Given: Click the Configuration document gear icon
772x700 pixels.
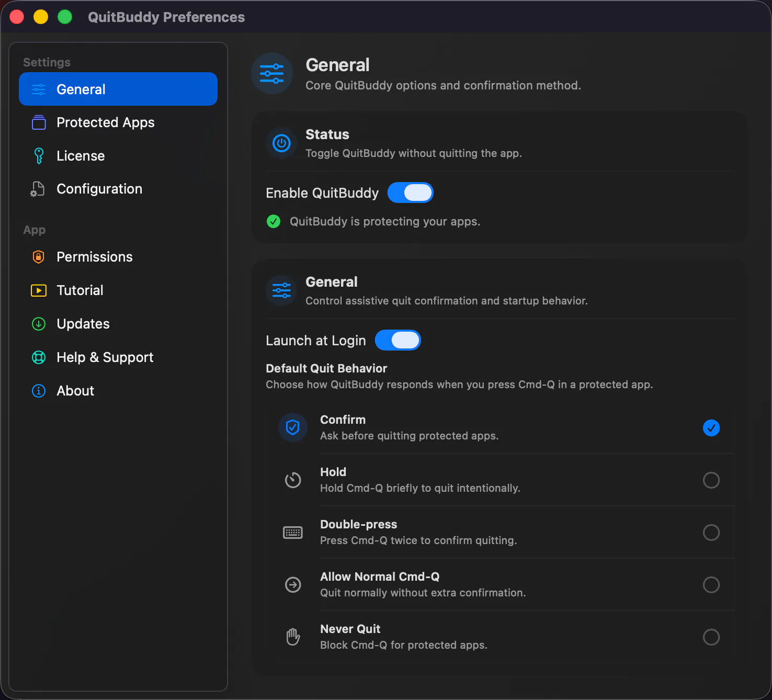Looking at the screenshot, I should [38, 189].
